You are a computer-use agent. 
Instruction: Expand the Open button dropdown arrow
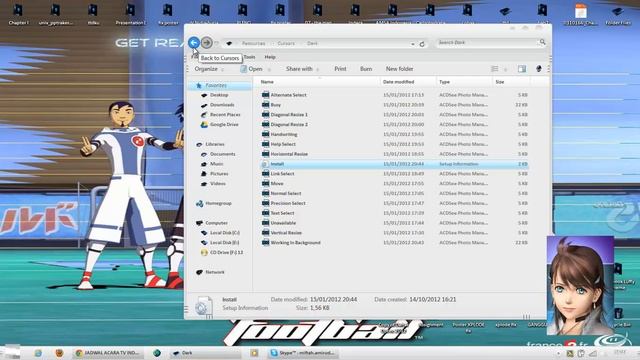click(269, 69)
